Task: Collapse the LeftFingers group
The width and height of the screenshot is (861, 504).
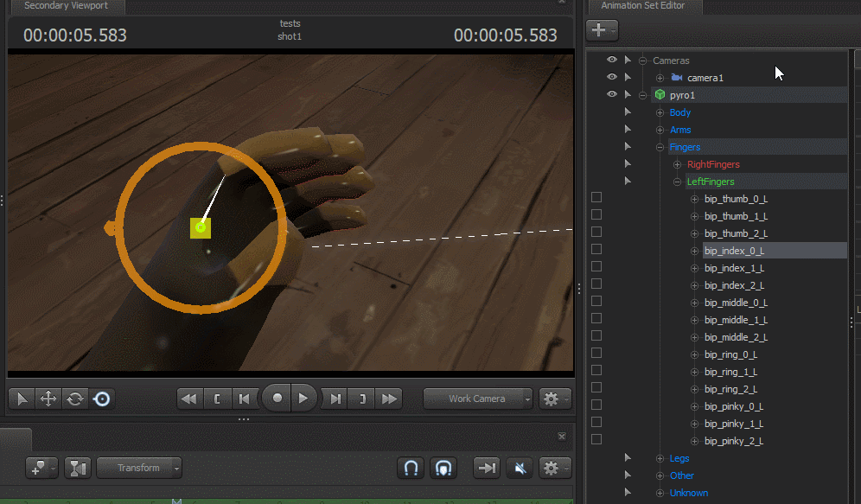Action: coord(677,182)
